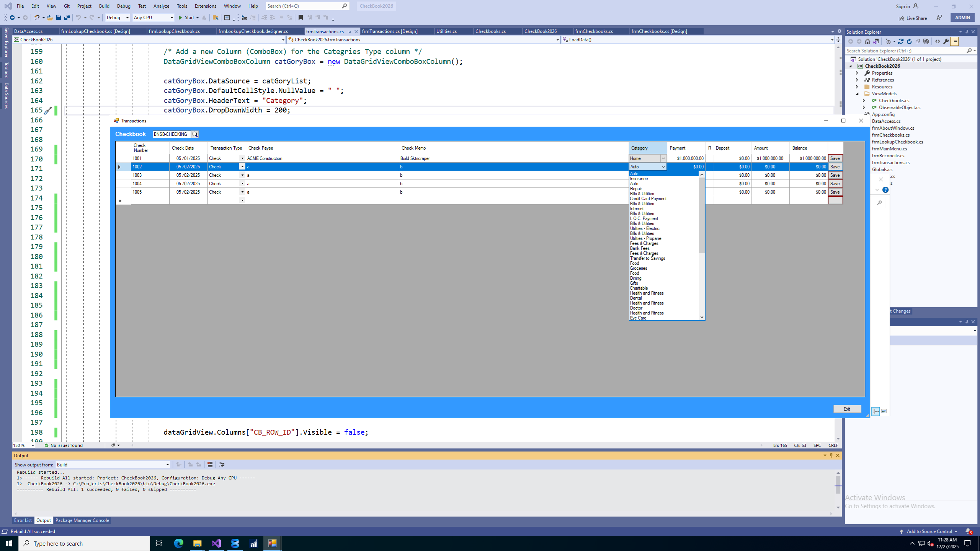This screenshot has height=551, width=980.
Task: Click Save on check row 1003
Action: [835, 175]
